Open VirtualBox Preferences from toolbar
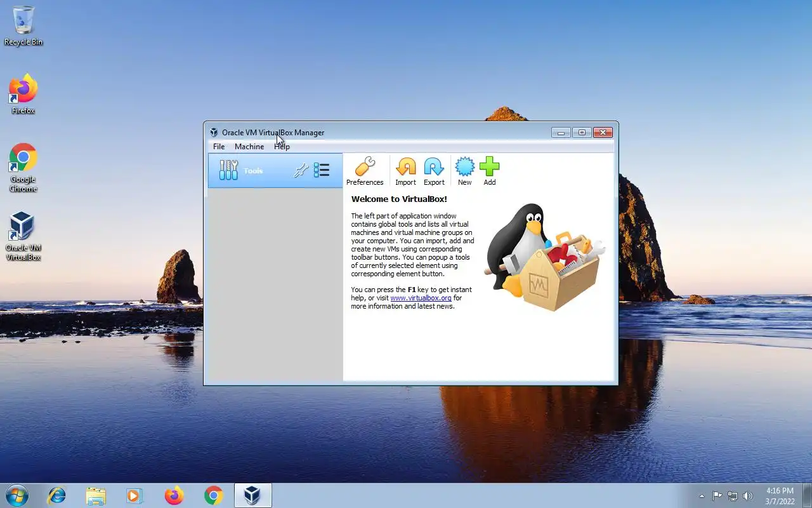812x508 pixels. [x=365, y=171]
